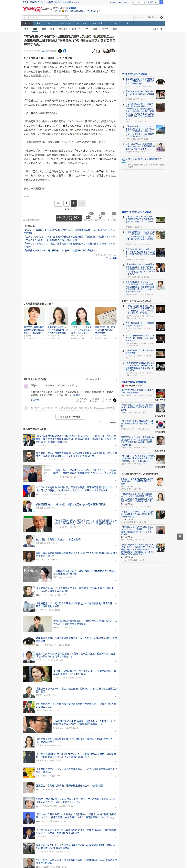Share article on Facebook
The width and height of the screenshot is (186, 868).
point(64,51)
